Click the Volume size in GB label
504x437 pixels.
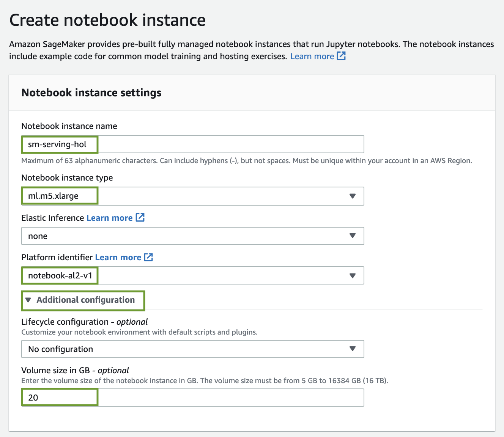75,370
